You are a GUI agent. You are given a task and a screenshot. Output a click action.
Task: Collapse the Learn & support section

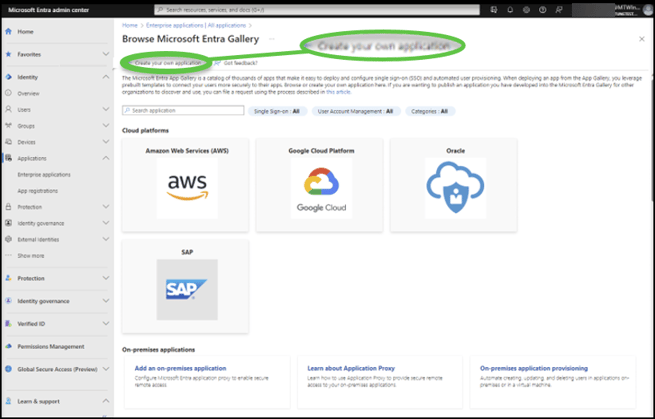click(x=106, y=401)
